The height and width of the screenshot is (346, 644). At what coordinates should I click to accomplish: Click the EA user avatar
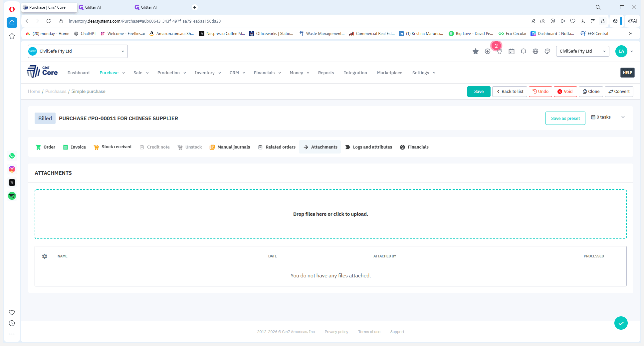point(621,51)
